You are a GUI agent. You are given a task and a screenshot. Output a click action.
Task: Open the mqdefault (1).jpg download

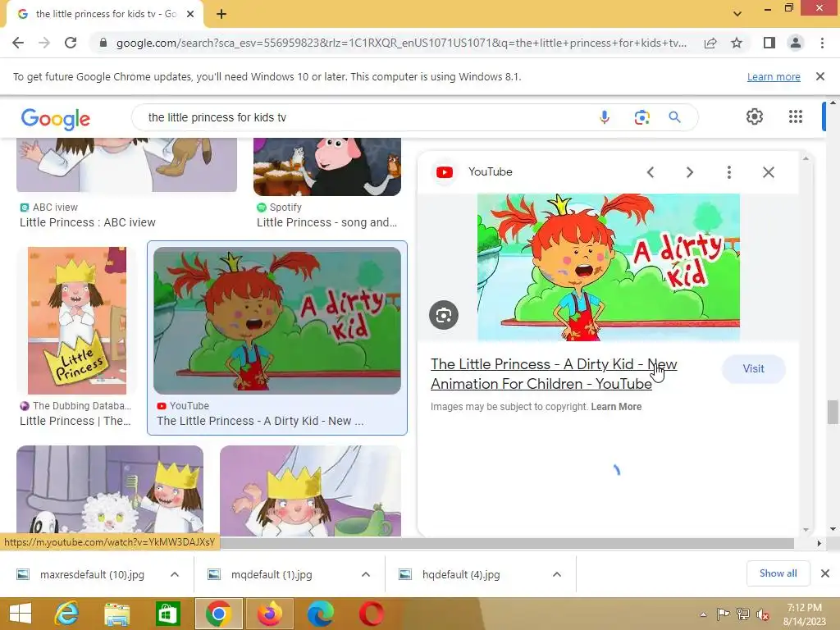pos(271,575)
